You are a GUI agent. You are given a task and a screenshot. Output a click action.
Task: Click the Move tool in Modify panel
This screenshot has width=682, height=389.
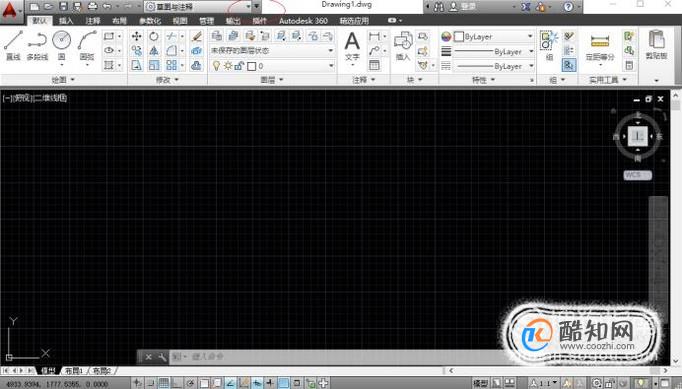pyautogui.click(x=137, y=36)
